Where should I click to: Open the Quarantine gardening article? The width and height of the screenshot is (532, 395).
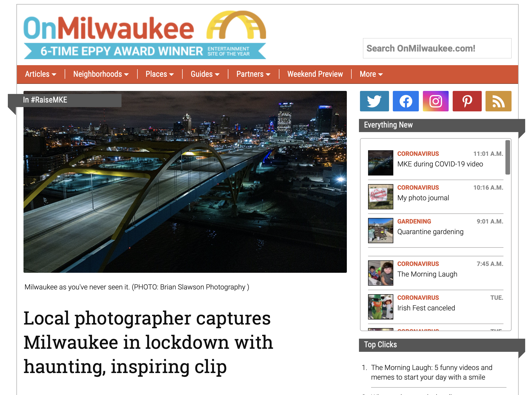click(430, 232)
